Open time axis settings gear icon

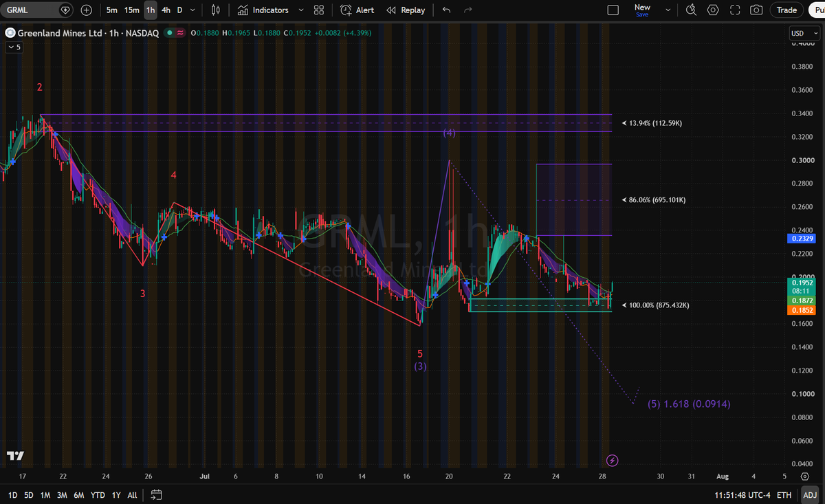click(x=804, y=476)
